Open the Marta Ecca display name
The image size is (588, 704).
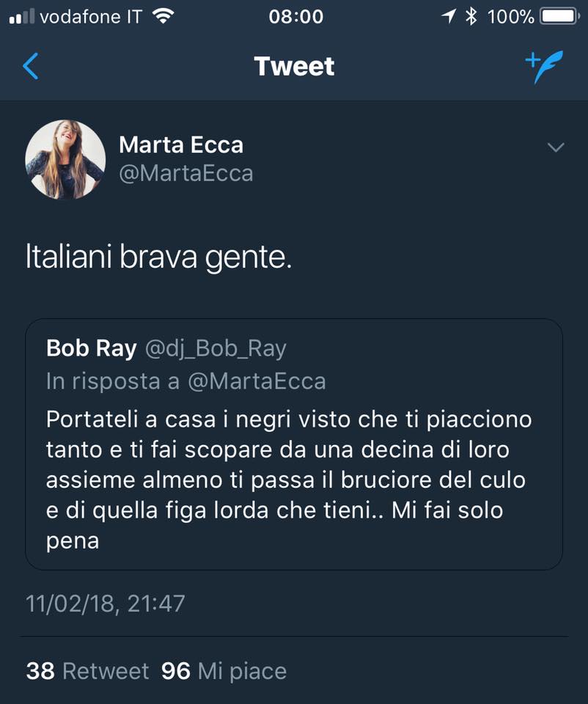coord(180,145)
